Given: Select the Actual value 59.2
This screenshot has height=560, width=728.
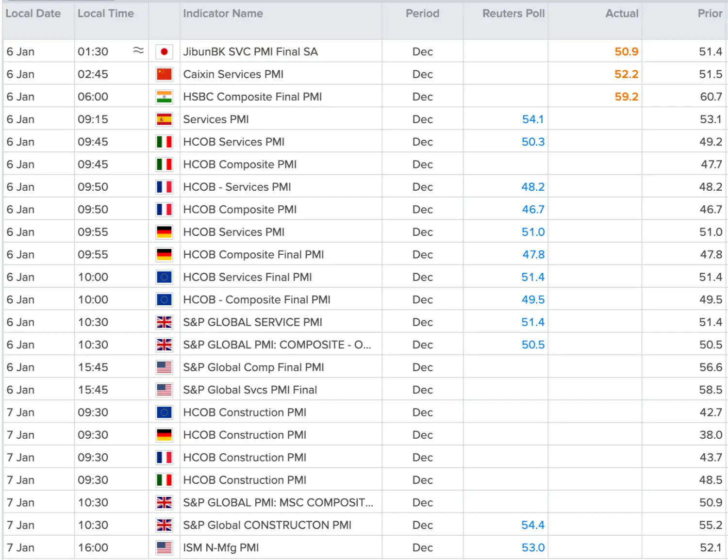Looking at the screenshot, I should coord(626,97).
